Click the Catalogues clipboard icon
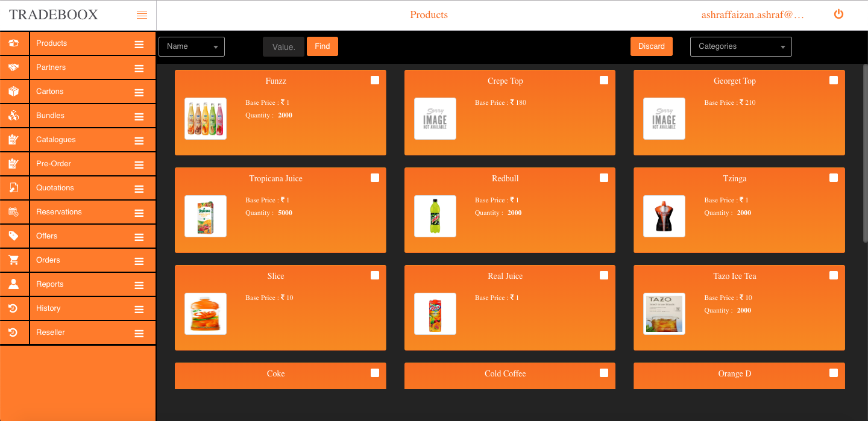Image resolution: width=868 pixels, height=421 pixels. coord(14,140)
